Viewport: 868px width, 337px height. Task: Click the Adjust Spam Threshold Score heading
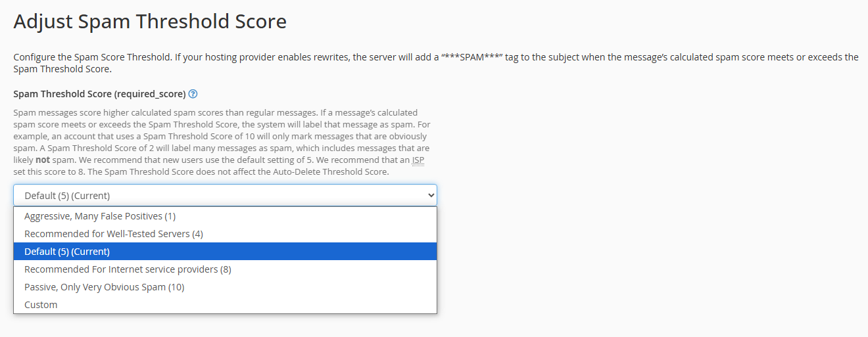click(x=150, y=22)
